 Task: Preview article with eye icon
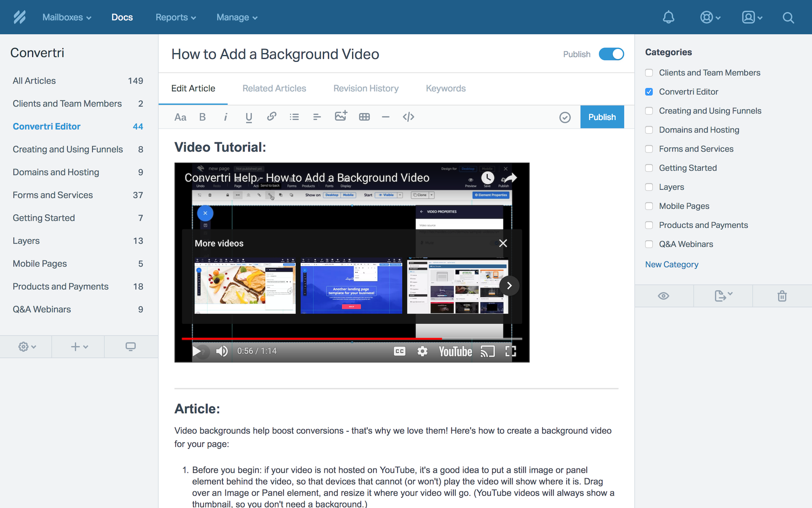coord(664,296)
